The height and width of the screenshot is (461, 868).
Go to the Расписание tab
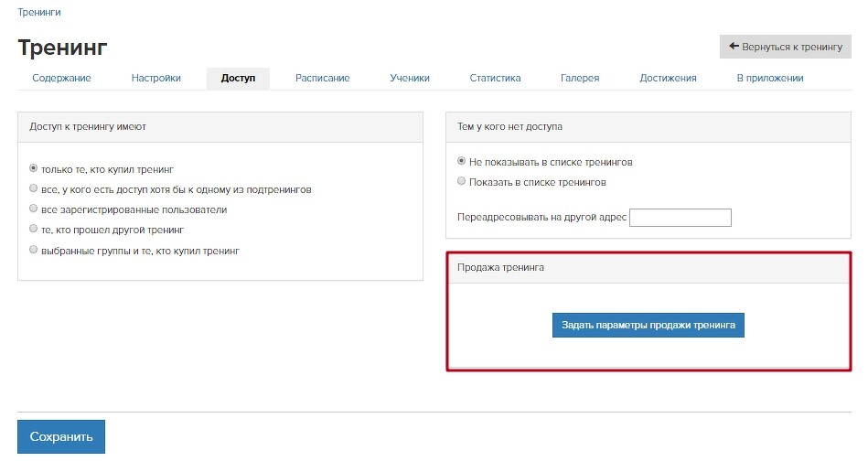pos(323,78)
